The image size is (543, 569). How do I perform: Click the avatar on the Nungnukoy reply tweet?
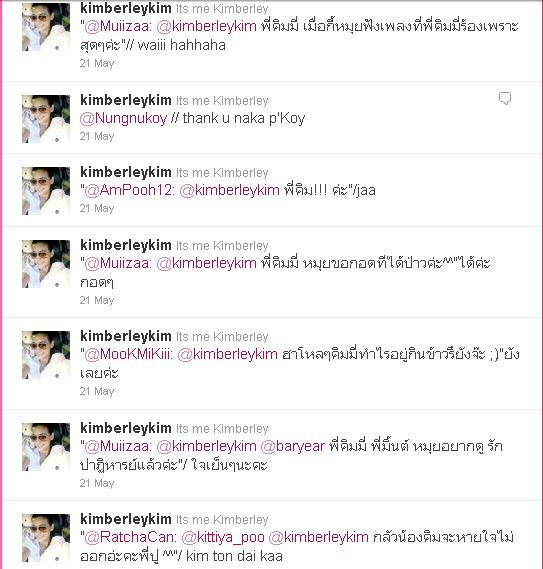(46, 119)
